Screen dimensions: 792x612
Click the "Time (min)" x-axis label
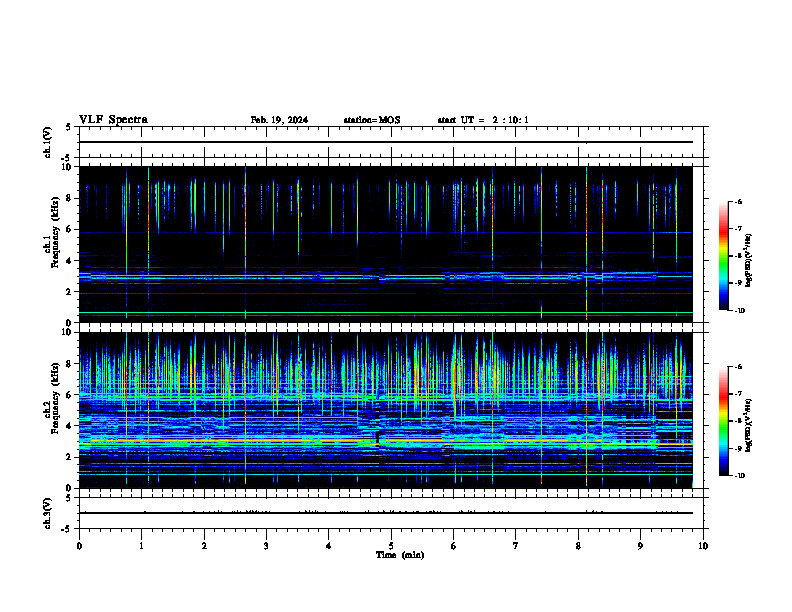pos(400,555)
